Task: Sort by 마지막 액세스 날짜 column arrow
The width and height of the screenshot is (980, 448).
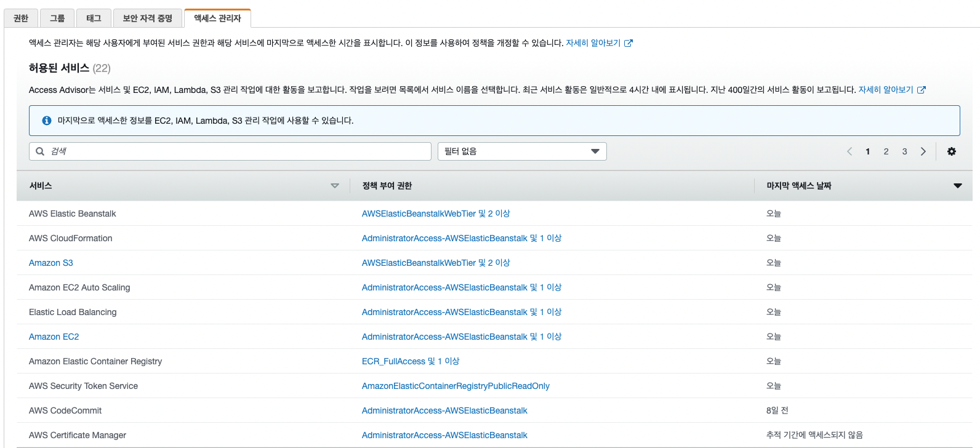Action: pos(958,186)
